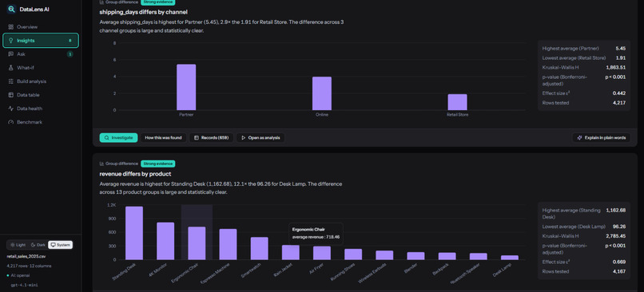Click the What-if flask icon

coord(11,68)
